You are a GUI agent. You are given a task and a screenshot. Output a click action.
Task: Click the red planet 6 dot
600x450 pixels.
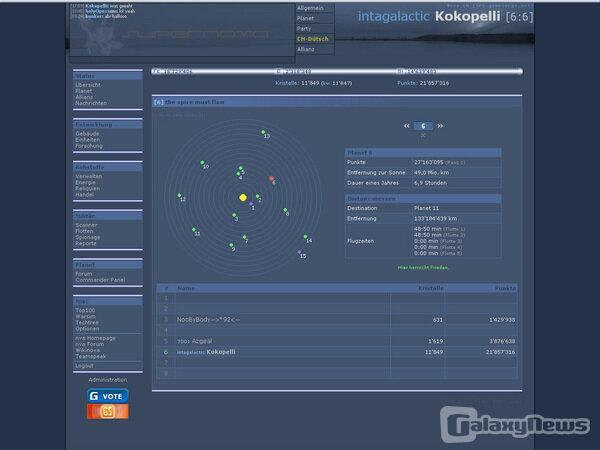click(272, 178)
